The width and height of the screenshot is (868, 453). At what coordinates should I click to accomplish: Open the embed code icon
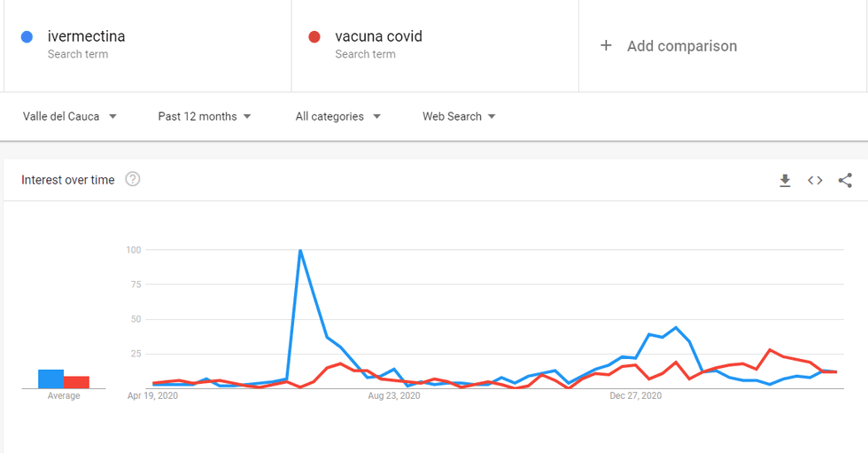pyautogui.click(x=815, y=181)
